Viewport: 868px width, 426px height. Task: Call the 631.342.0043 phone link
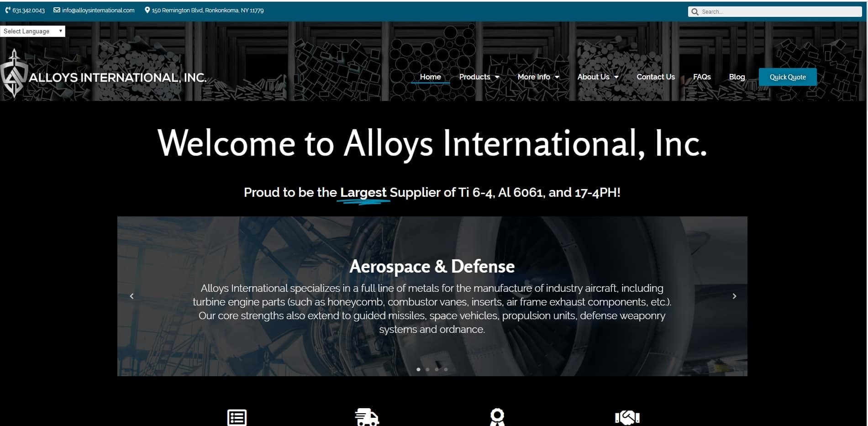28,11
